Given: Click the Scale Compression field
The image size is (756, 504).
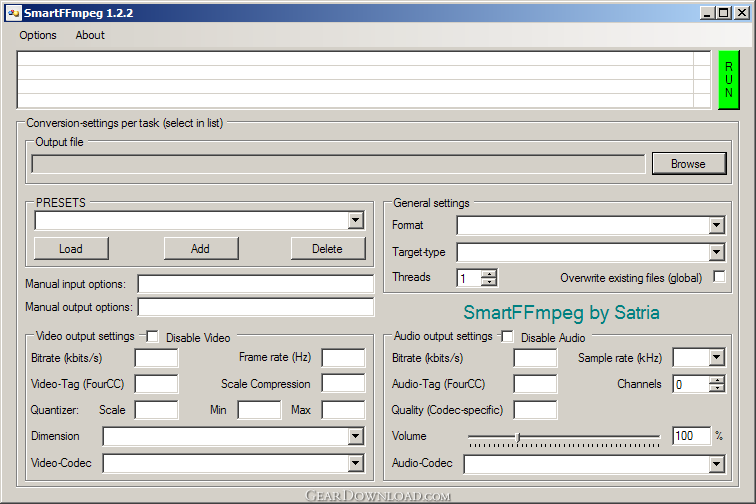Looking at the screenshot, I should click(x=343, y=384).
